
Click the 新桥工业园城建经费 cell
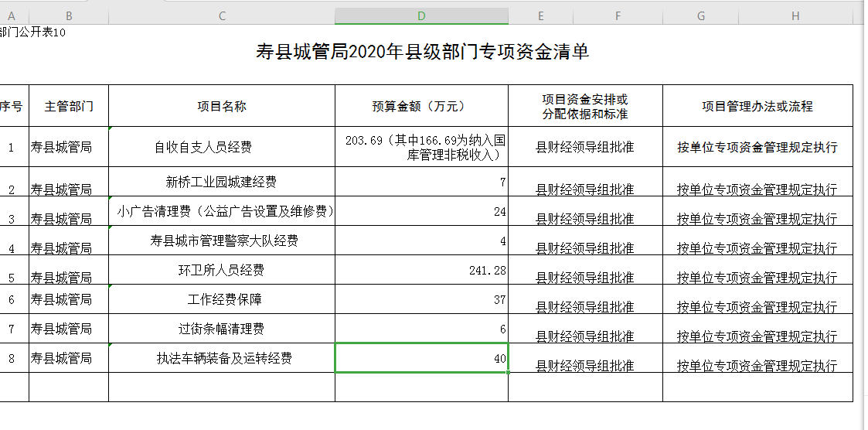pos(222,183)
